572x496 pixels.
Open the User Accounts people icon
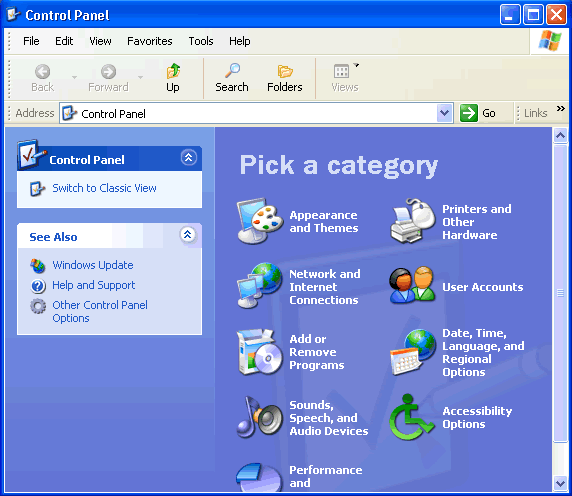pos(412,286)
